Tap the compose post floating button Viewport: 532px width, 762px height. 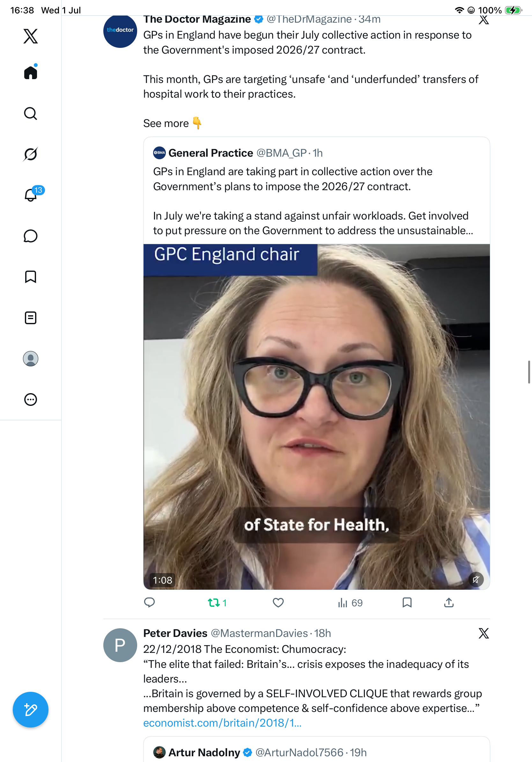coord(31,710)
